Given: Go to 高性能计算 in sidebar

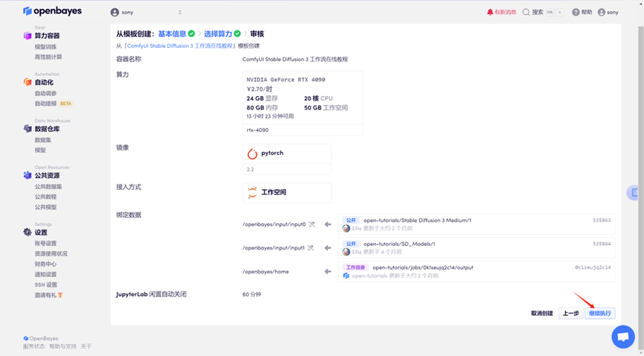Looking at the screenshot, I should pos(48,57).
